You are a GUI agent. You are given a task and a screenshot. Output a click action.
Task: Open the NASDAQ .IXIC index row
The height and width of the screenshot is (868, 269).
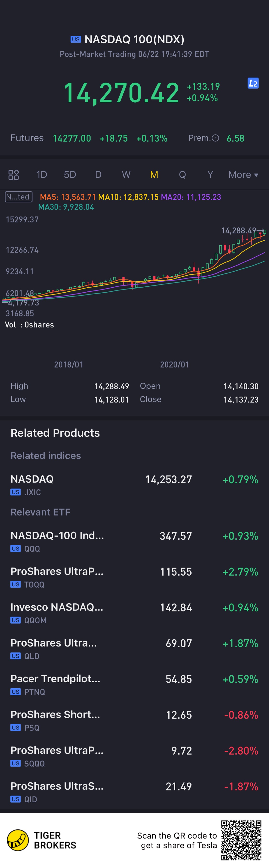click(x=134, y=485)
